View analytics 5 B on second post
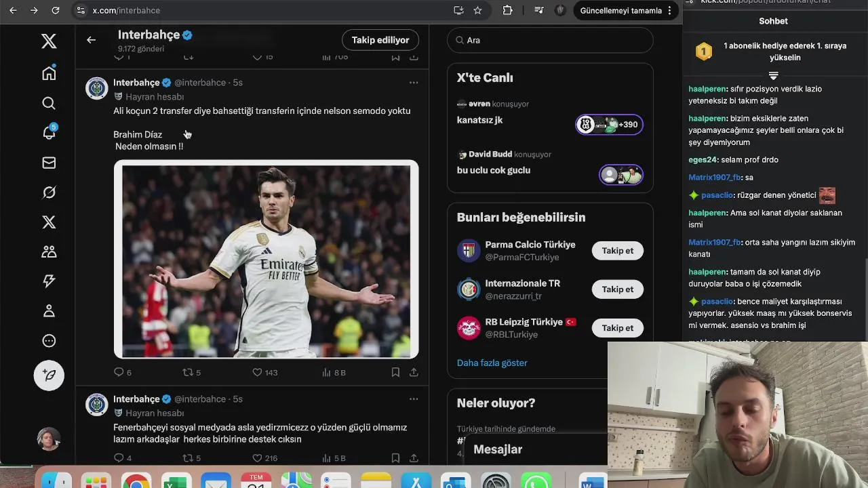 pyautogui.click(x=334, y=458)
